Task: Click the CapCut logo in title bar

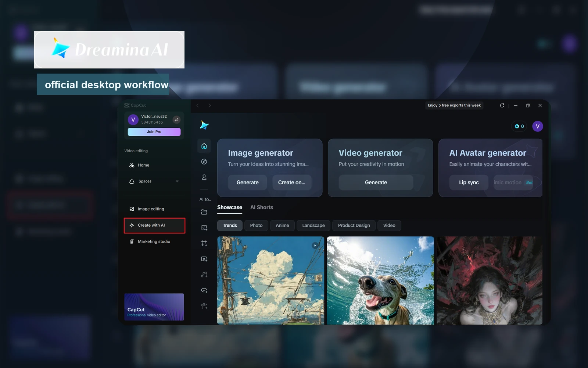Action: [135, 106]
